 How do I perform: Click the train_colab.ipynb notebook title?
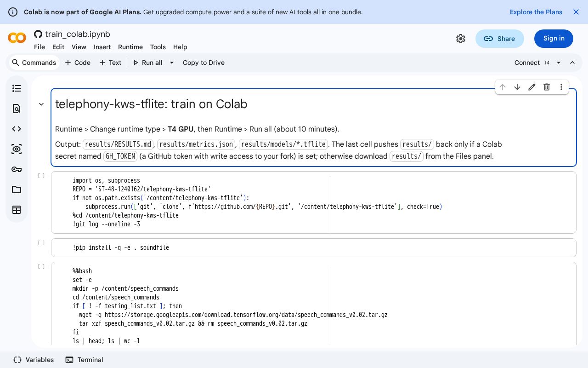pyautogui.click(x=78, y=34)
